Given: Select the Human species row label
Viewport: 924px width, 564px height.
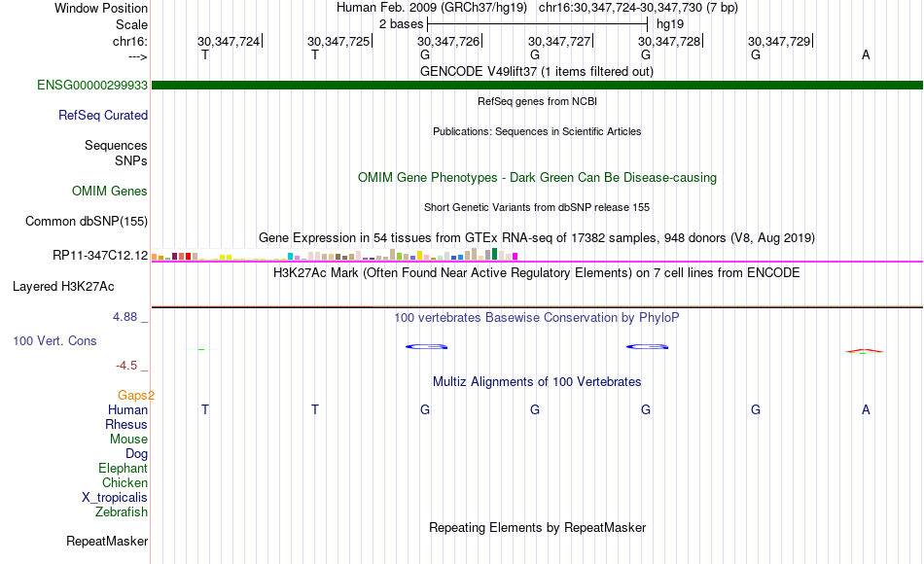Looking at the screenshot, I should click(127, 409).
